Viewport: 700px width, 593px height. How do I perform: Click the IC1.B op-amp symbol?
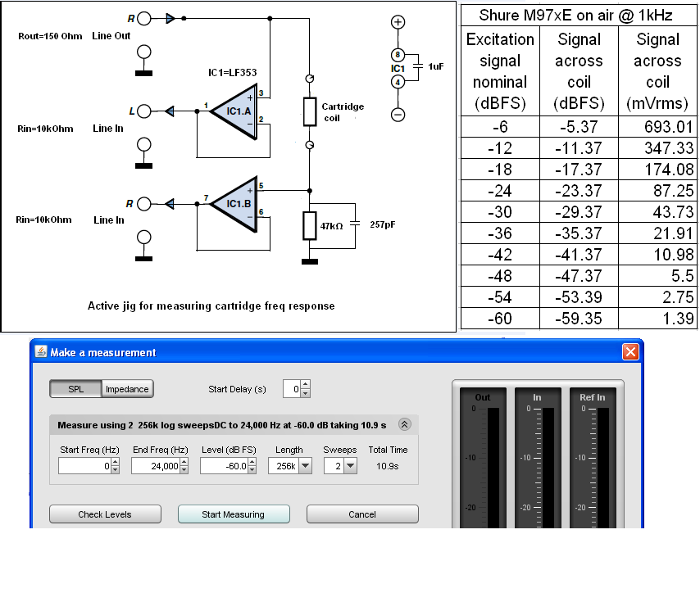[x=234, y=205]
